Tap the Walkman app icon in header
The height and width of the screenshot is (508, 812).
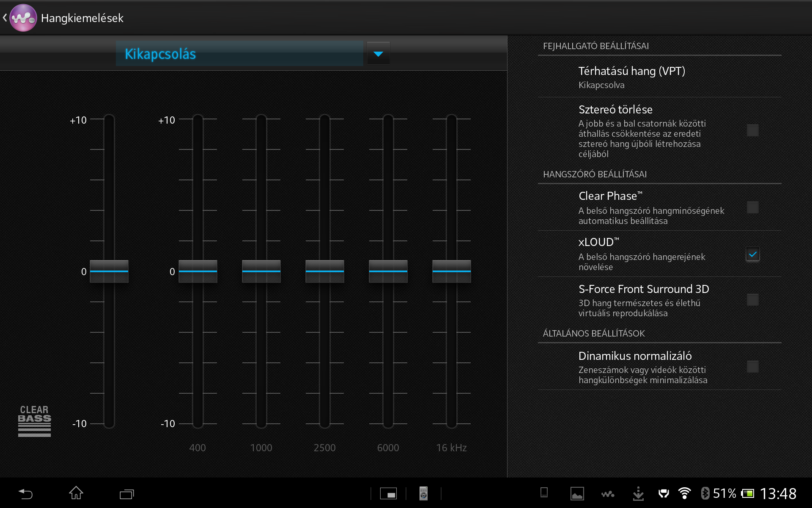23,18
